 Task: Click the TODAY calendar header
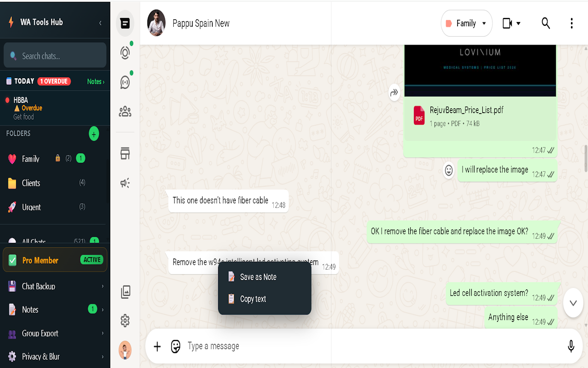tap(20, 81)
